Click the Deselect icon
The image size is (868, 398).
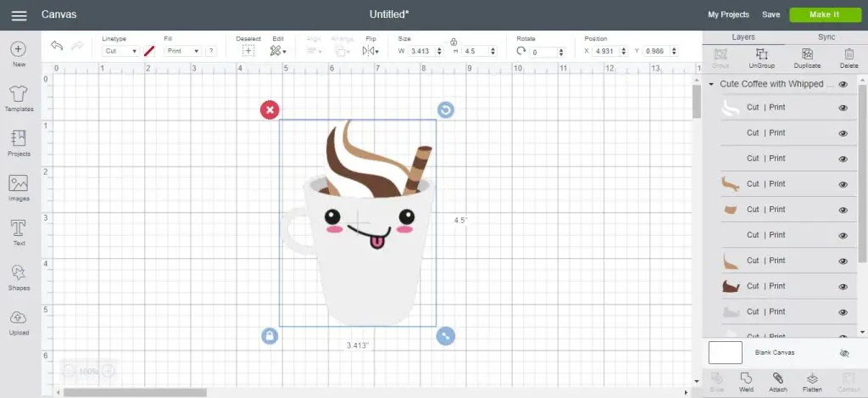click(x=248, y=50)
